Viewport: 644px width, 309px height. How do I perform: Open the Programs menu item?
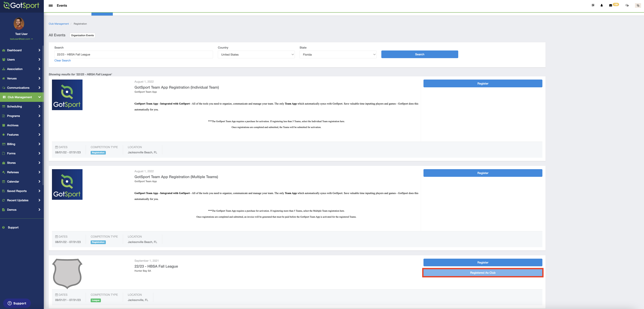[x=22, y=116]
